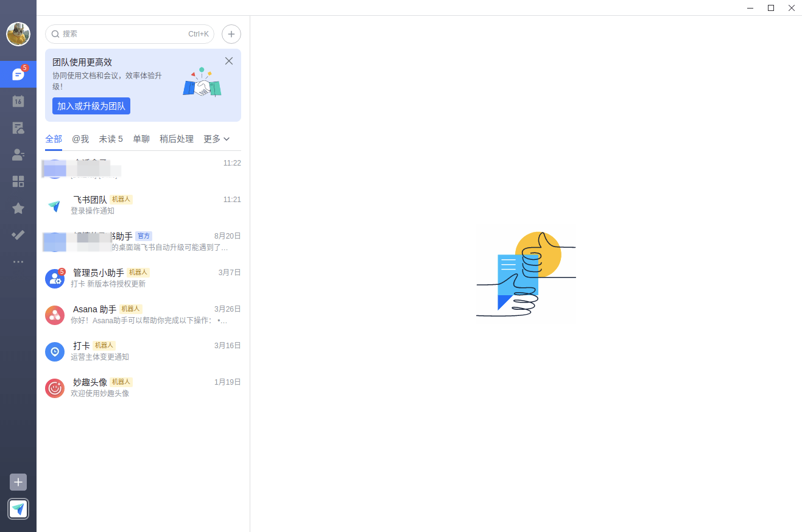Open the user profile avatar

coord(18,34)
